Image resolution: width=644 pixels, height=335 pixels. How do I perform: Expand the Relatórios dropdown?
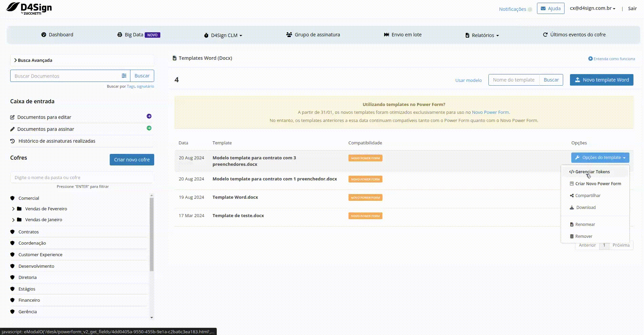point(482,35)
